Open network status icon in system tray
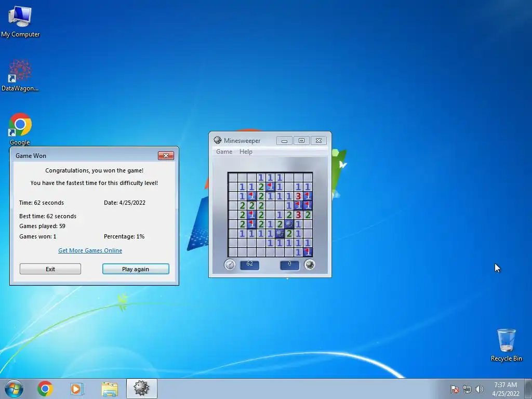 (x=467, y=389)
